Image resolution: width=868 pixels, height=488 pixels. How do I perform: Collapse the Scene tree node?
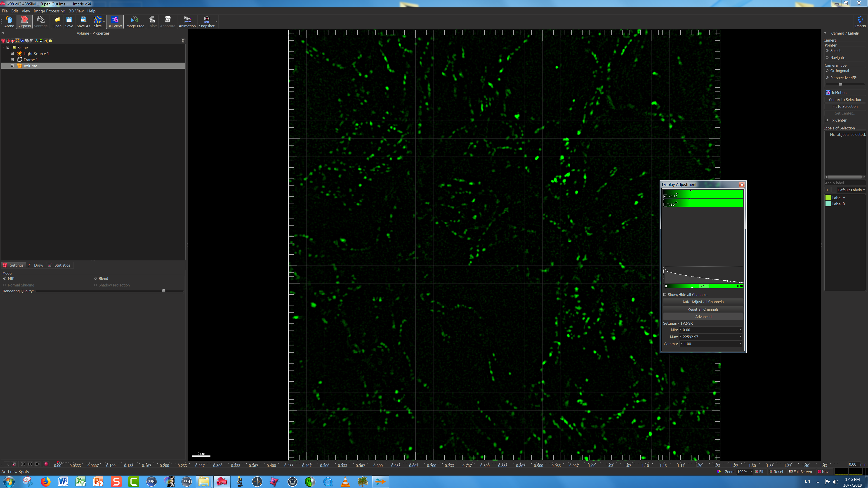(x=4, y=47)
